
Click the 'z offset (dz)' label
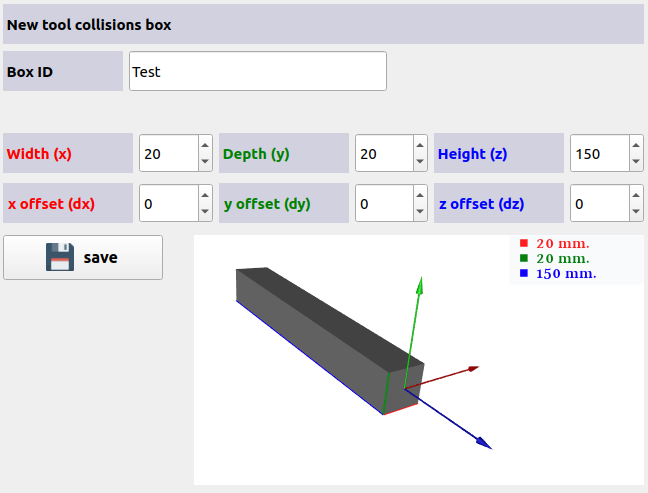click(x=481, y=204)
